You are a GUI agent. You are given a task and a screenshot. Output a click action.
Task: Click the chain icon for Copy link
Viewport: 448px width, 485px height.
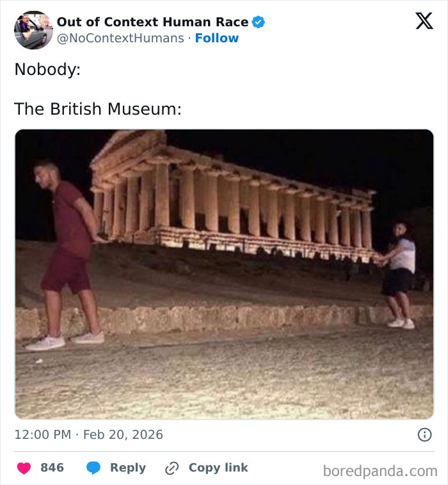(x=172, y=468)
